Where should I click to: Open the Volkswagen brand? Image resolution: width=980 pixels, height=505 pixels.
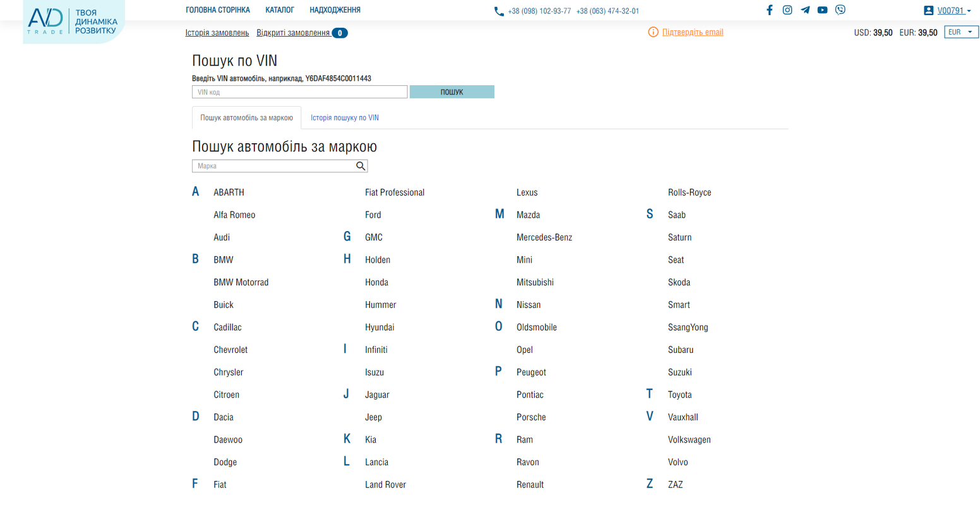(690, 440)
